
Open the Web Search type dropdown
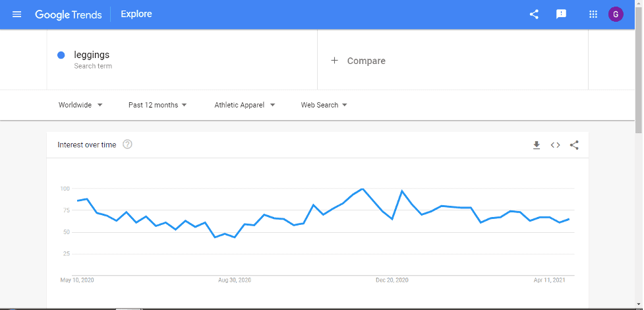[324, 105]
